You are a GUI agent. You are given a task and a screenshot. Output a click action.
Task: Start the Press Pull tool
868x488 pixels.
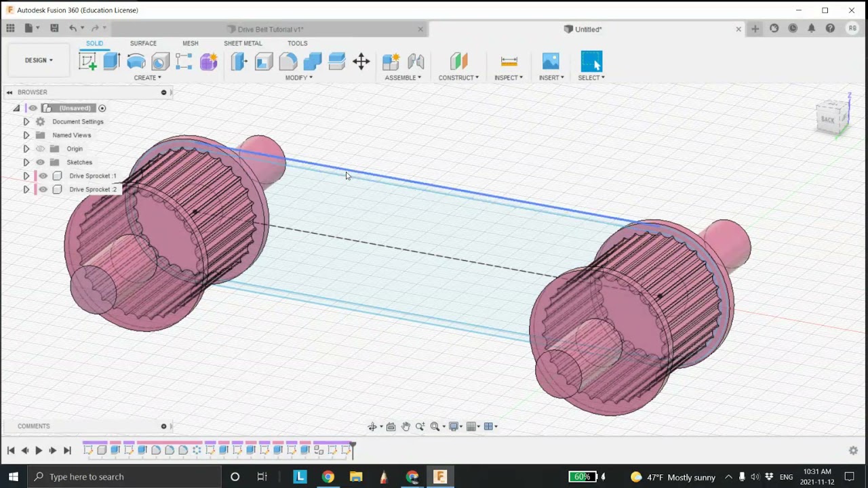click(x=239, y=62)
